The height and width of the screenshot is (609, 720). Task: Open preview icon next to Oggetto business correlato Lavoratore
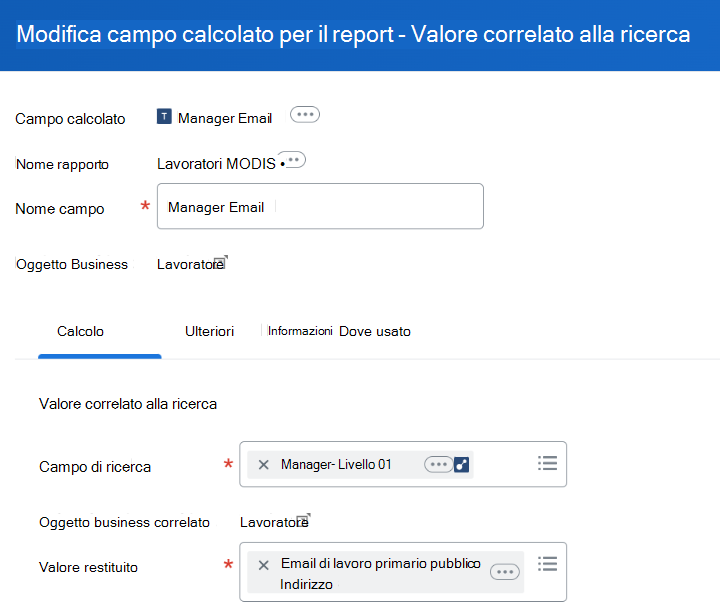pyautogui.click(x=304, y=519)
